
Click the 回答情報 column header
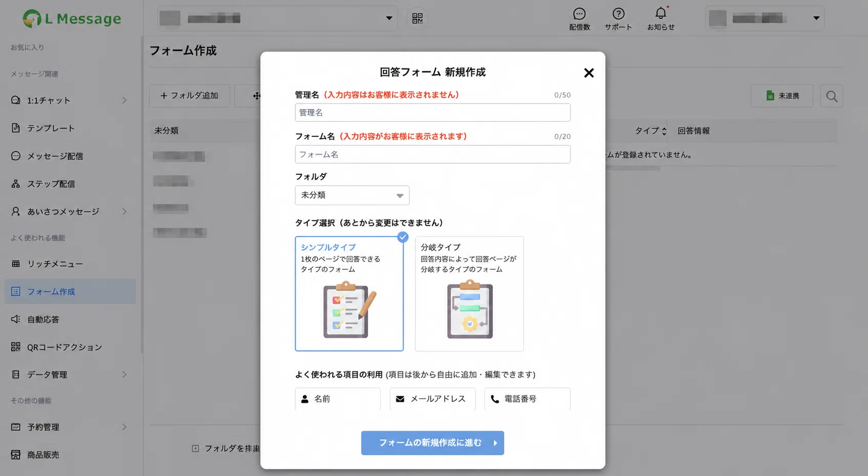click(x=694, y=131)
